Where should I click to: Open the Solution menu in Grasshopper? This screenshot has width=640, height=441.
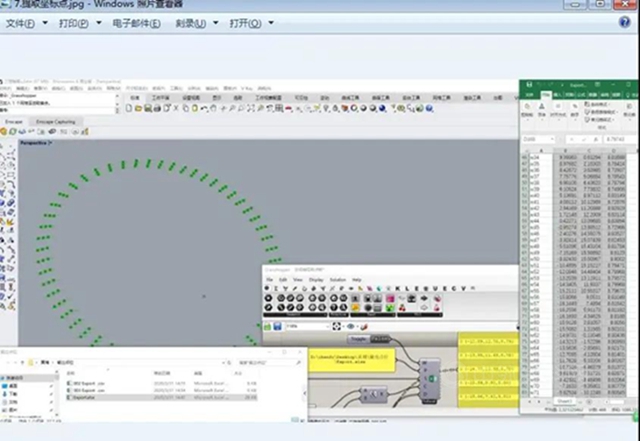(x=338, y=279)
